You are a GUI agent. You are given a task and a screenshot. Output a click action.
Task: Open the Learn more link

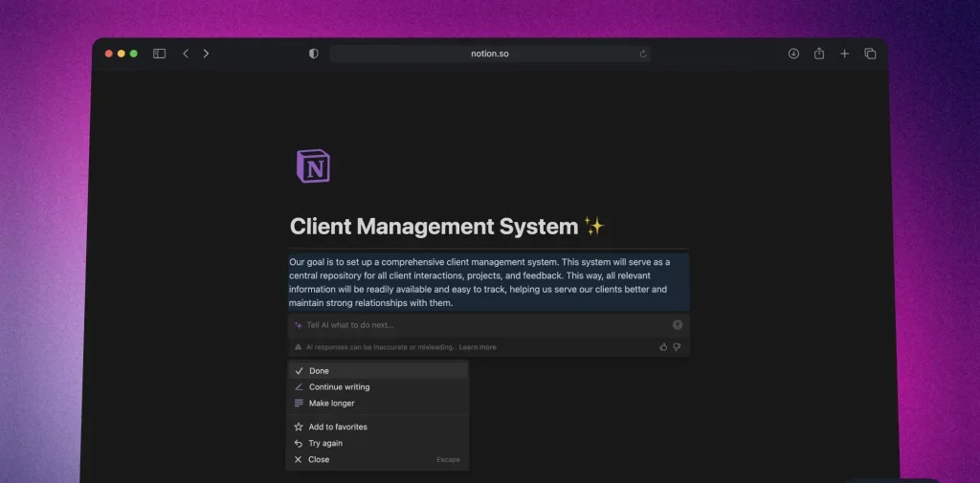click(478, 347)
